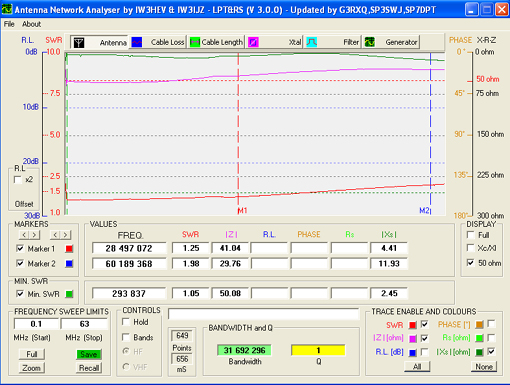This screenshot has height=385, width=510.
Task: Click the blue Marker 2 colour swatch
Action: [x=69, y=264]
